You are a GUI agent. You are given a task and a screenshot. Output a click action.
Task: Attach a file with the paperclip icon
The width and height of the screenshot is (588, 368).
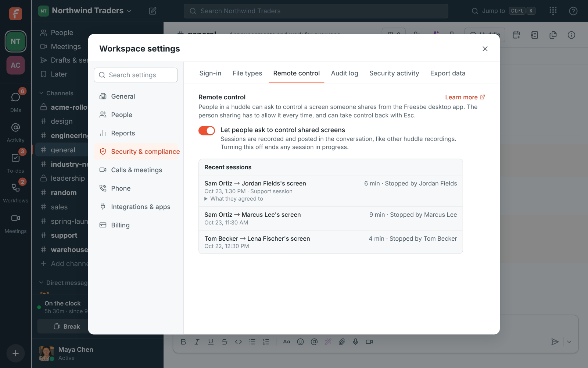(342, 342)
